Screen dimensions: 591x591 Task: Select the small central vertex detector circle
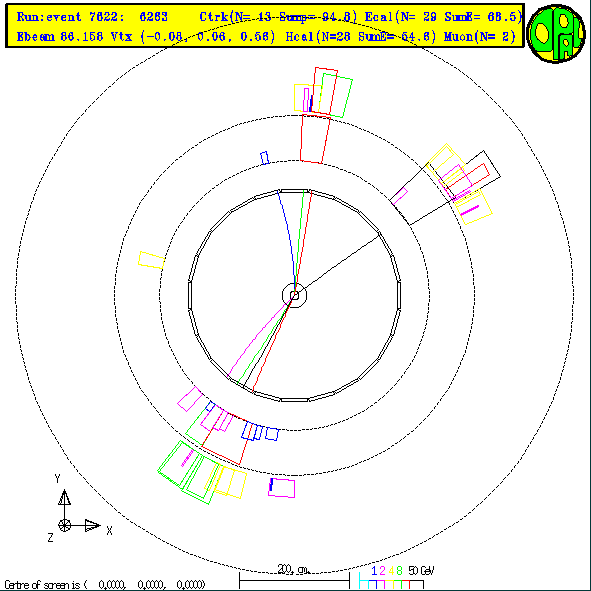coord(294,295)
